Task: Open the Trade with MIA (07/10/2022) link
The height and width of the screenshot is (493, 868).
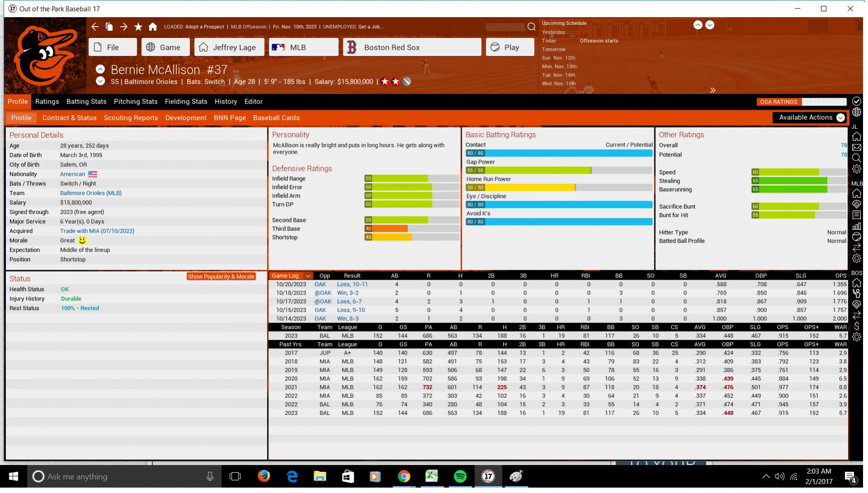Action: click(x=97, y=231)
